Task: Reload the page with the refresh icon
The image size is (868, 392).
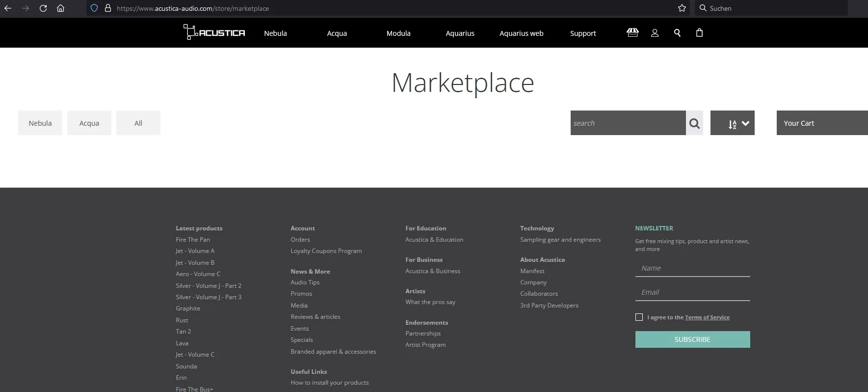Action: pos(43,8)
